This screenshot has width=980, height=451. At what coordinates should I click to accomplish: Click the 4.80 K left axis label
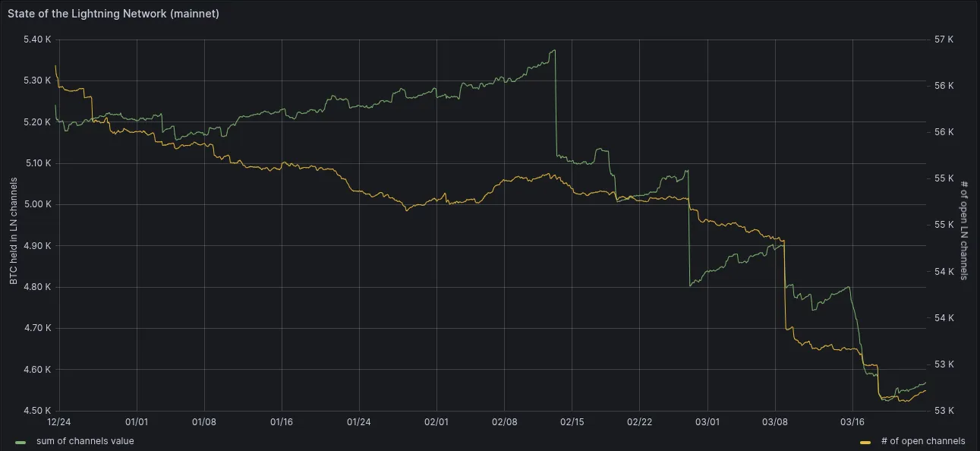(x=36, y=287)
